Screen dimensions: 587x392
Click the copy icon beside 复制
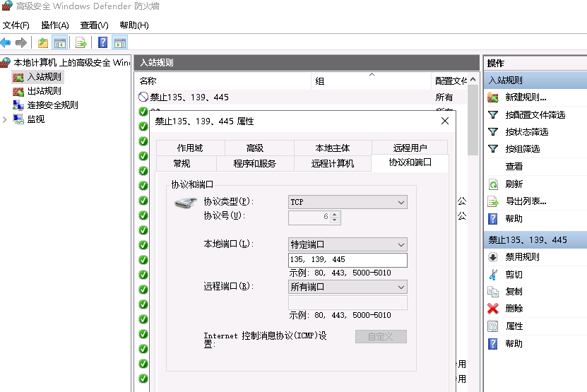(493, 292)
